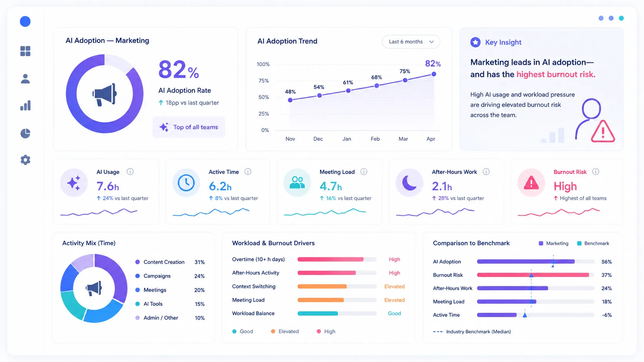This screenshot has width=644, height=362.
Task: Open the pie chart reports sidebar icon
Action: pos(25,133)
